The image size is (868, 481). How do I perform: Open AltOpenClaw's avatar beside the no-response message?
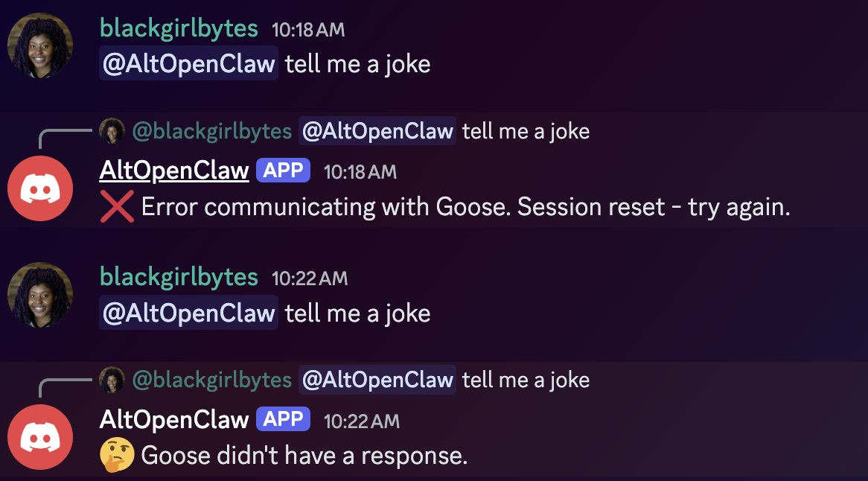(x=40, y=437)
